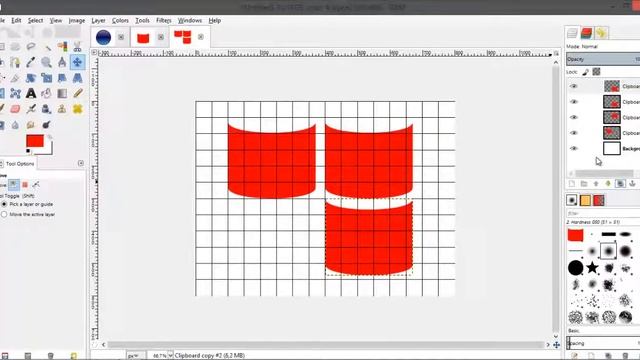Viewport: 640px width, 360px height.
Task: Anchor the floating layer button
Action: (x=633, y=184)
